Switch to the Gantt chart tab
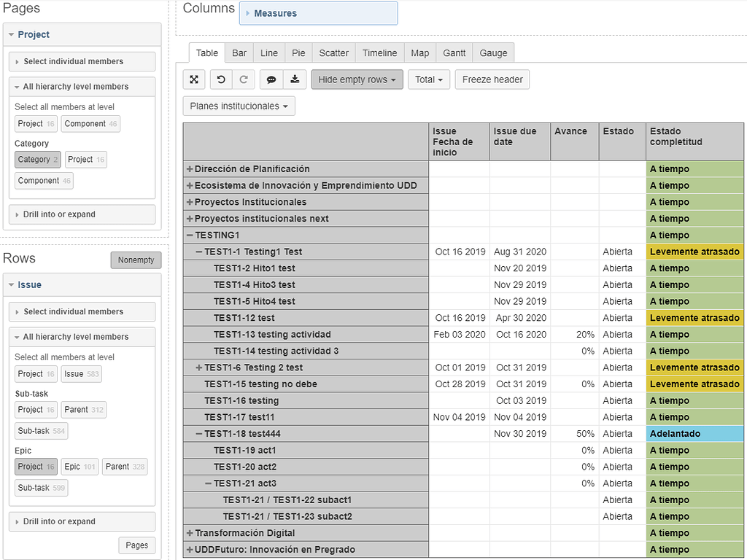 tap(454, 52)
